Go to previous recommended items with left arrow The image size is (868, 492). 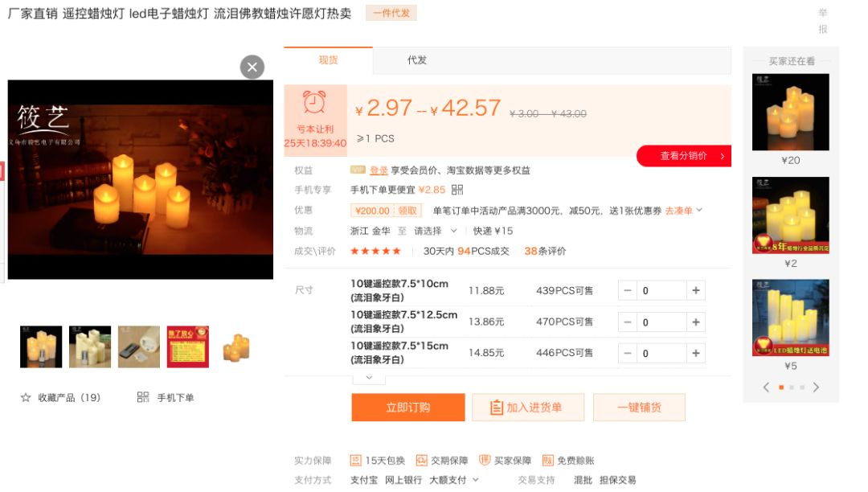(x=766, y=387)
